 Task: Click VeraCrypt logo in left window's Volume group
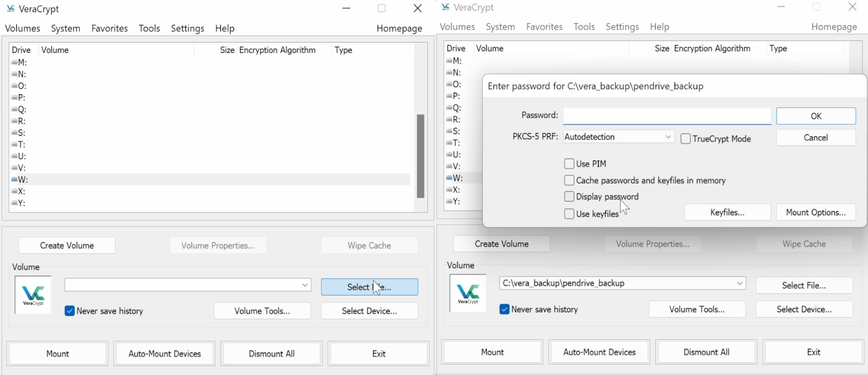pyautogui.click(x=33, y=295)
